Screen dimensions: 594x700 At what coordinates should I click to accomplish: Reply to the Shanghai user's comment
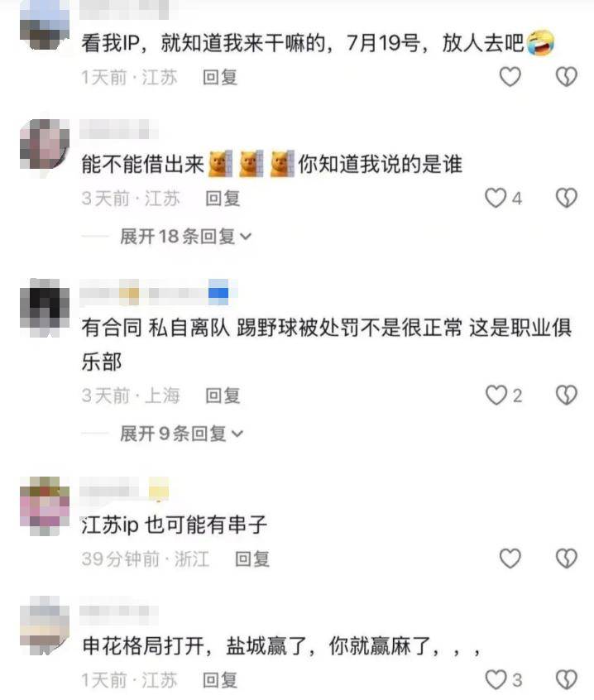(223, 396)
